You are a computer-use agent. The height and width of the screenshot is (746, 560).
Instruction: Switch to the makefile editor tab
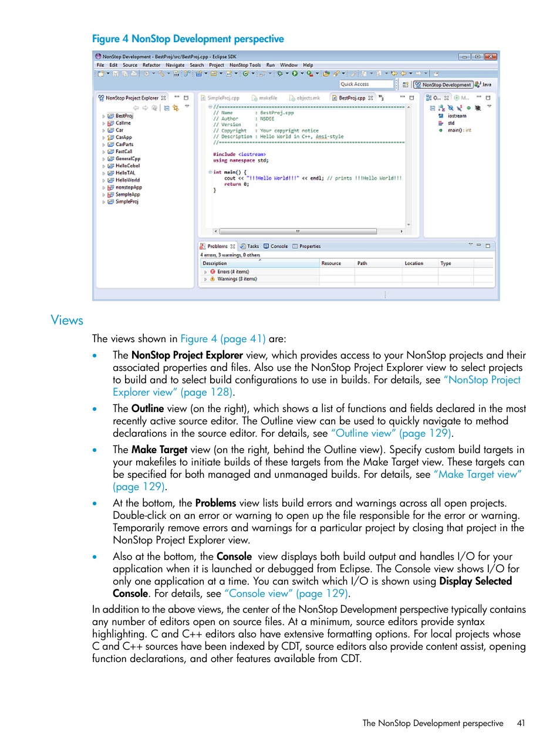coord(265,98)
